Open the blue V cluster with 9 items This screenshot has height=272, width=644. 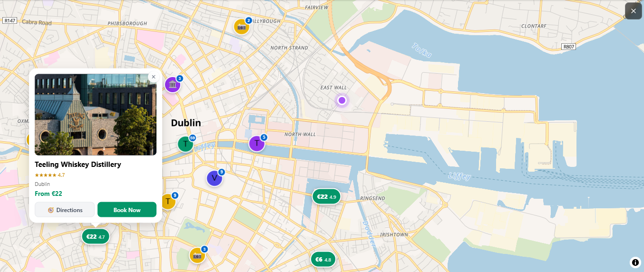215,178
